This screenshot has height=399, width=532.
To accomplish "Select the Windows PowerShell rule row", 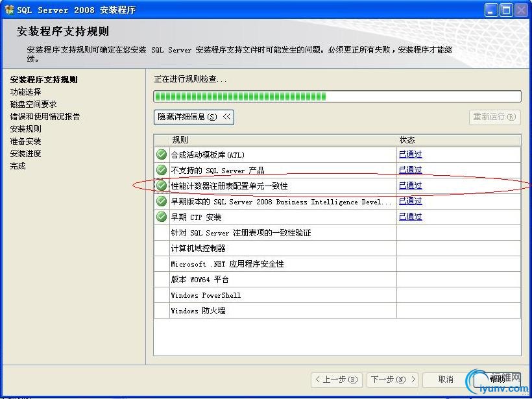I will [x=337, y=295].
